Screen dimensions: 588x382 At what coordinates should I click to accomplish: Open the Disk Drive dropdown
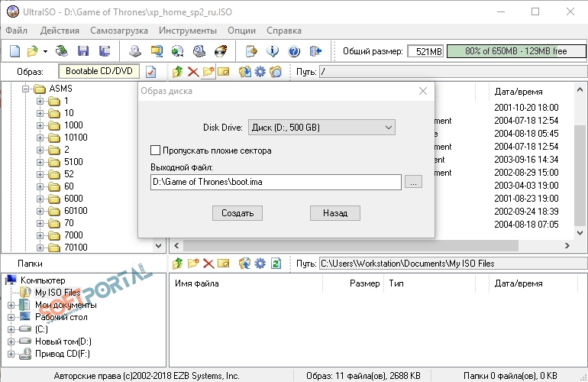tap(321, 128)
